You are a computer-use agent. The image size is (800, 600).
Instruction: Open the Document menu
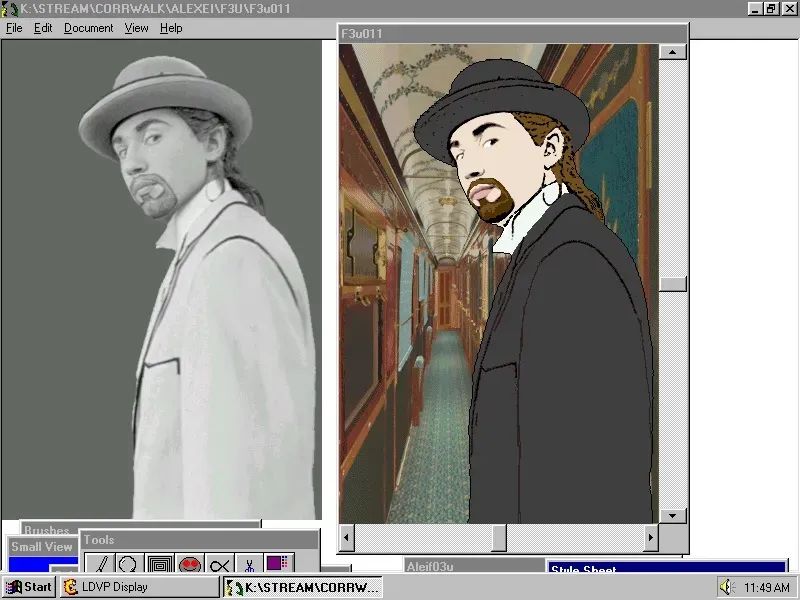click(x=88, y=28)
